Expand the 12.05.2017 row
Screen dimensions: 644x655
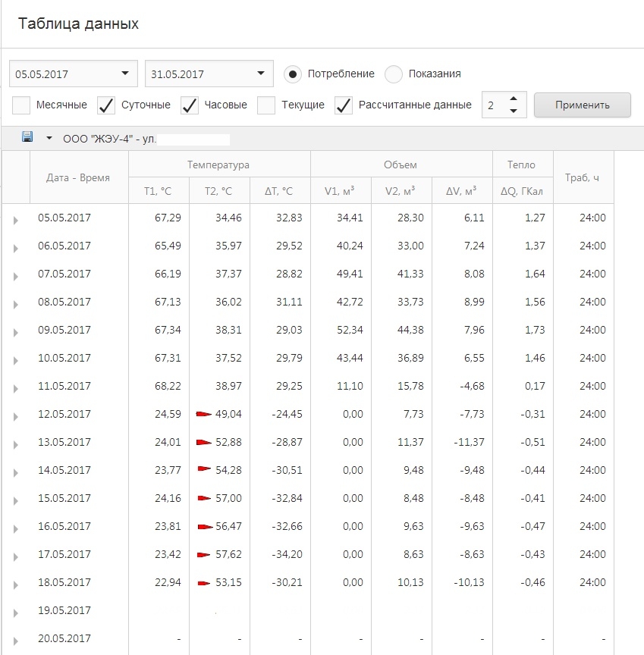click(x=15, y=416)
